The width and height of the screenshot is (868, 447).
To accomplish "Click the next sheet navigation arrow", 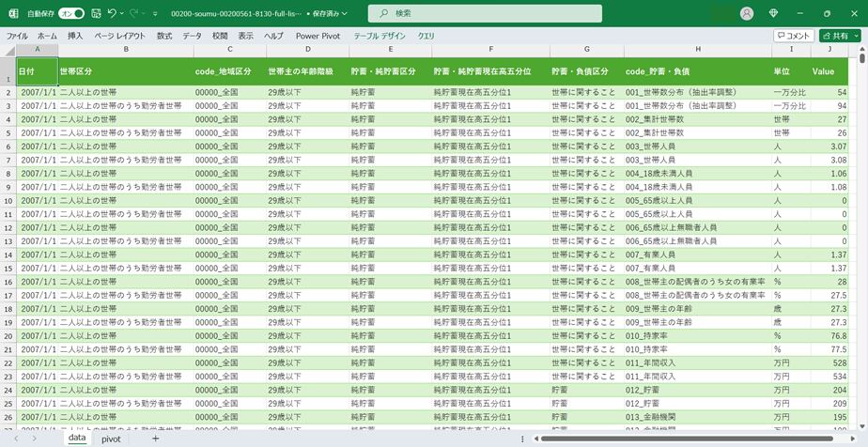I will tap(36, 439).
